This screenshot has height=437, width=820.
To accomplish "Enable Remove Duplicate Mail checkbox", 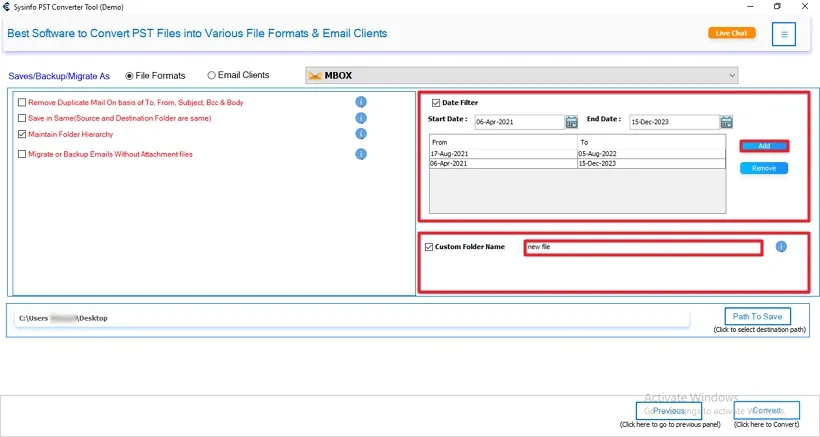I will tap(22, 102).
